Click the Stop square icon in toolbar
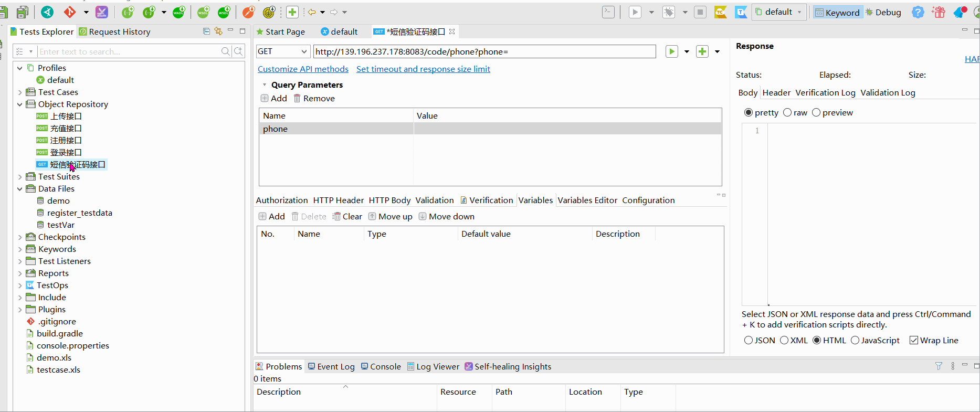Image resolution: width=980 pixels, height=412 pixels. 700,12
